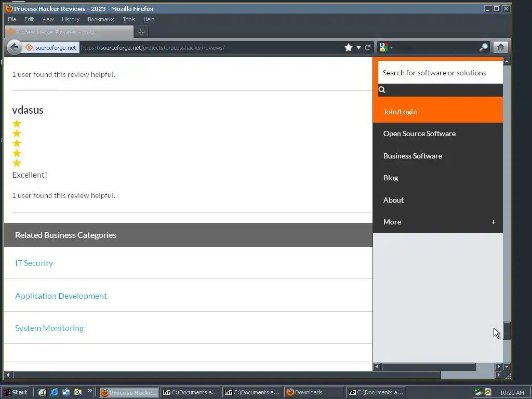Open the Google search engine selector
The width and height of the screenshot is (532, 399).
386,47
